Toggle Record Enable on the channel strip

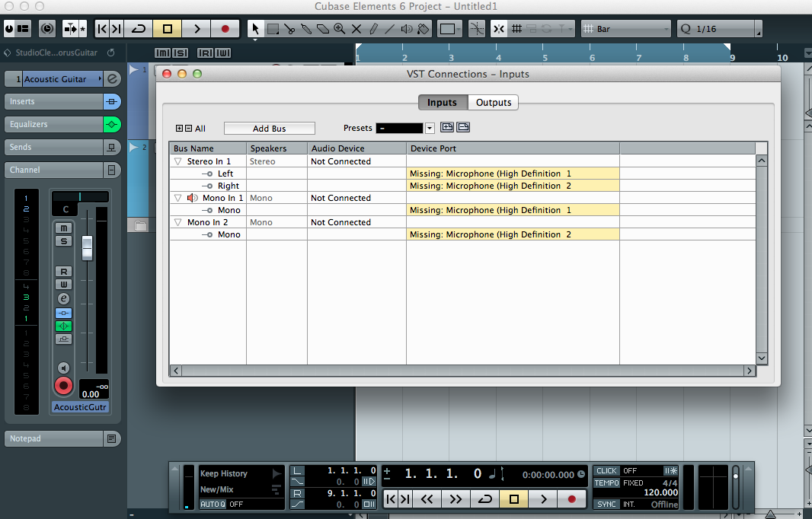[64, 386]
